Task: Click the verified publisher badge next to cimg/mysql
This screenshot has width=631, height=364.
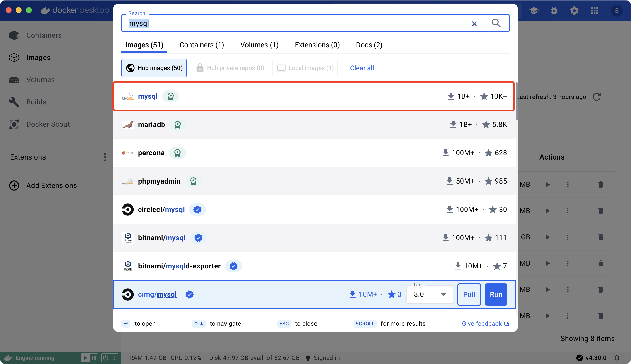Action: (x=190, y=294)
